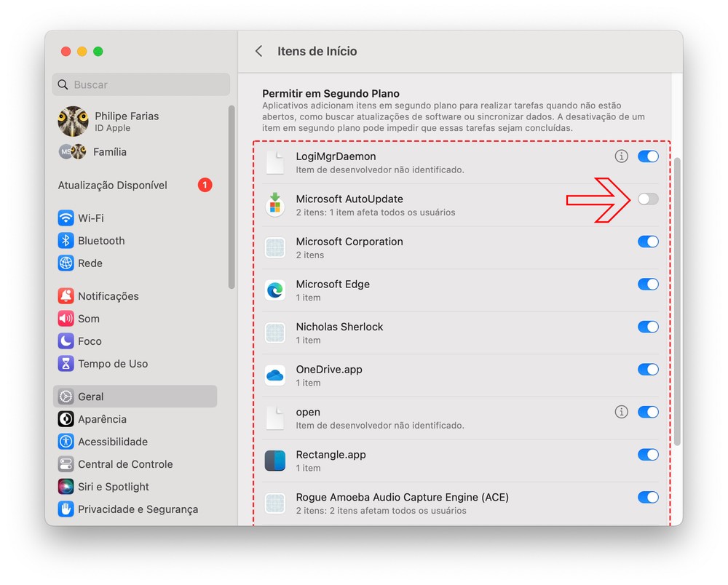Screen dimensions: 728x585
Task: Click the sidebar scrollbar
Action: point(232,197)
